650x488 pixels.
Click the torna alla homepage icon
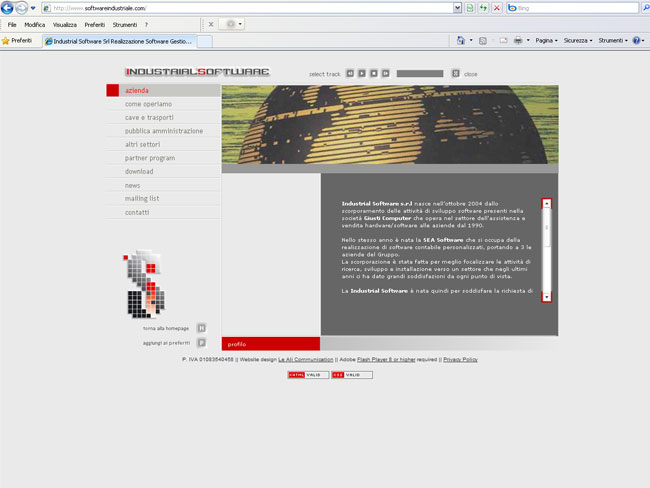coord(201,328)
